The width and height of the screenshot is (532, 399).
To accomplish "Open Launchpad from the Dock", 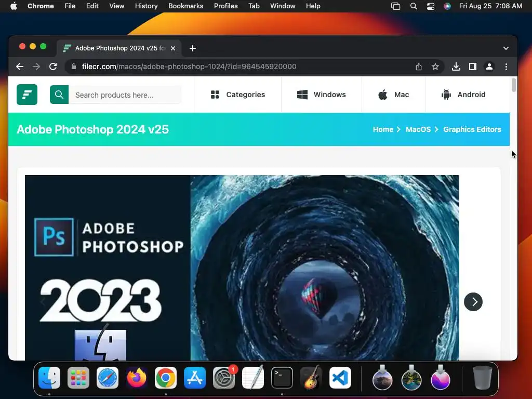I will click(78, 378).
